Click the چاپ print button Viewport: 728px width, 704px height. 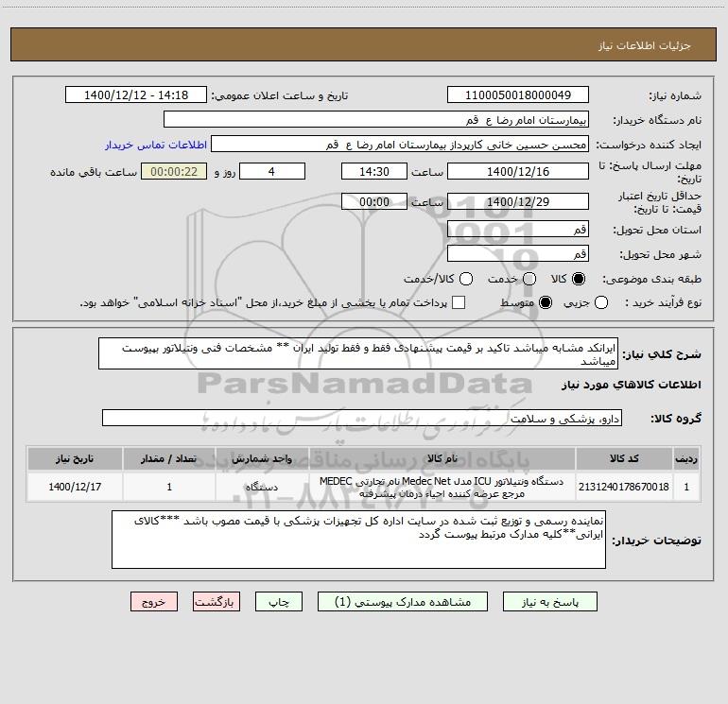(x=279, y=602)
